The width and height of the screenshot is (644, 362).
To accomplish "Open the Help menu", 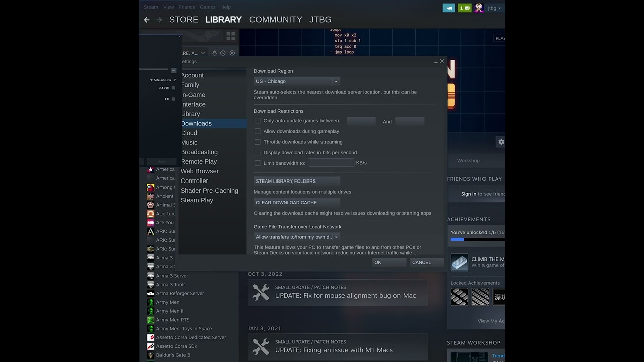I will click(x=226, y=7).
